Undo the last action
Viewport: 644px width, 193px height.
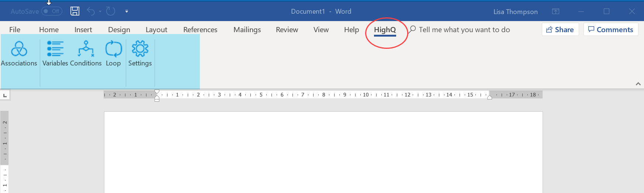point(91,11)
